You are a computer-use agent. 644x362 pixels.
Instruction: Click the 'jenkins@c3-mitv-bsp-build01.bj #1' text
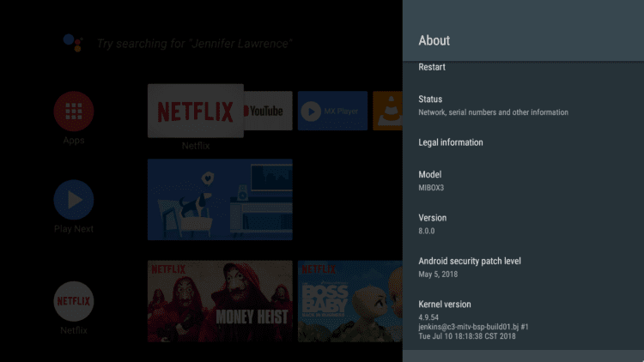tap(473, 327)
